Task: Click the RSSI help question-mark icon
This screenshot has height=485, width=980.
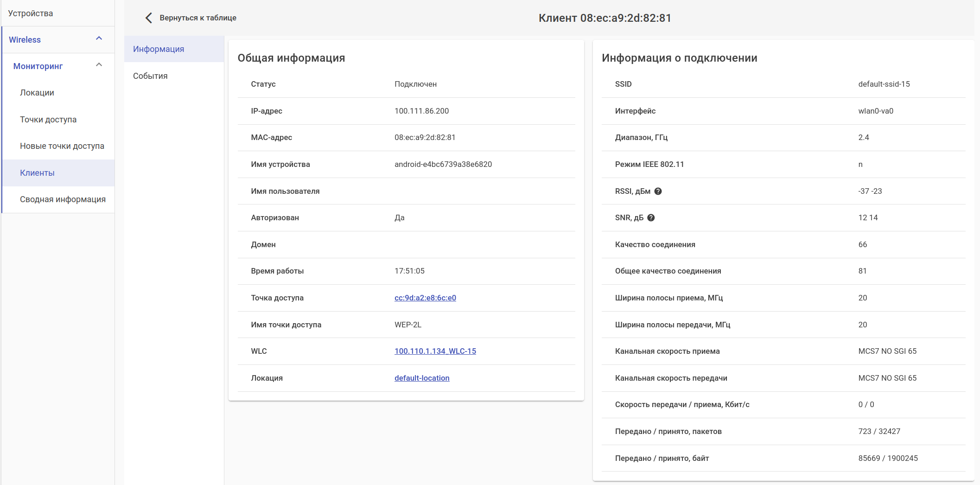Action: tap(658, 191)
